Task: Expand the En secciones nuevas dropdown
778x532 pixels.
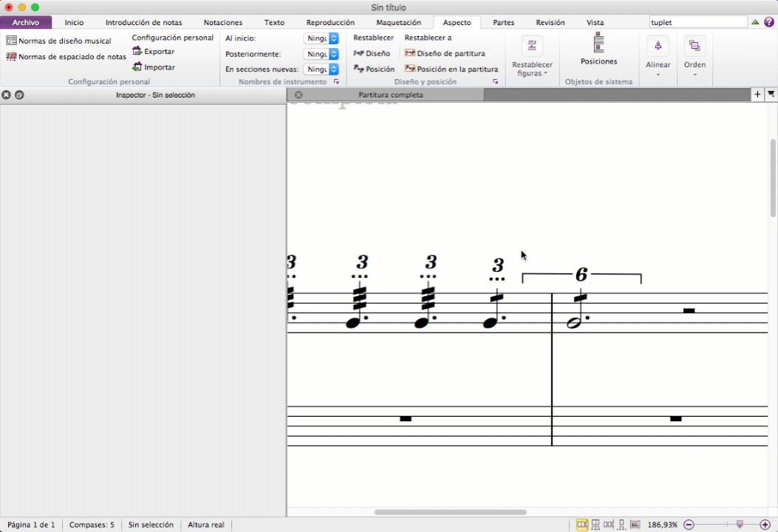Action: coord(321,69)
